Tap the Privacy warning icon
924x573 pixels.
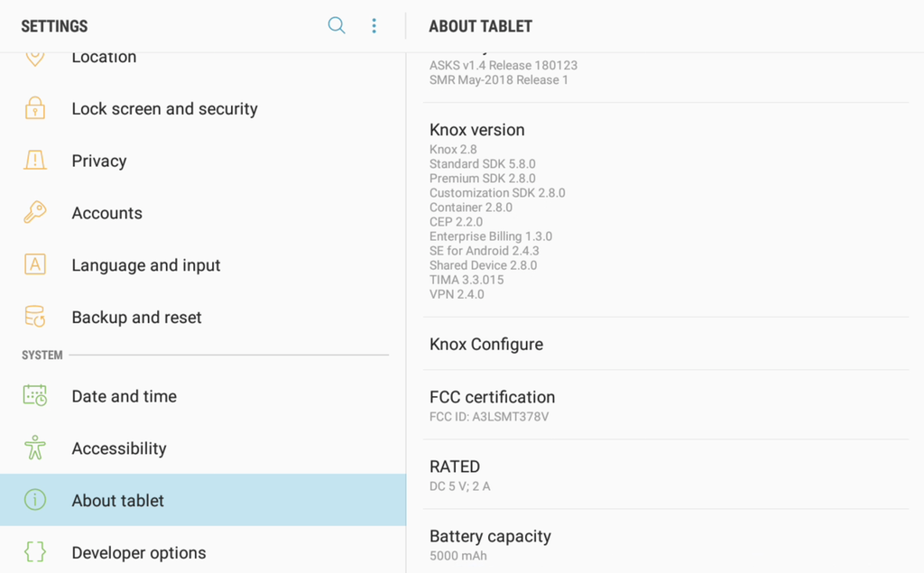(x=36, y=161)
